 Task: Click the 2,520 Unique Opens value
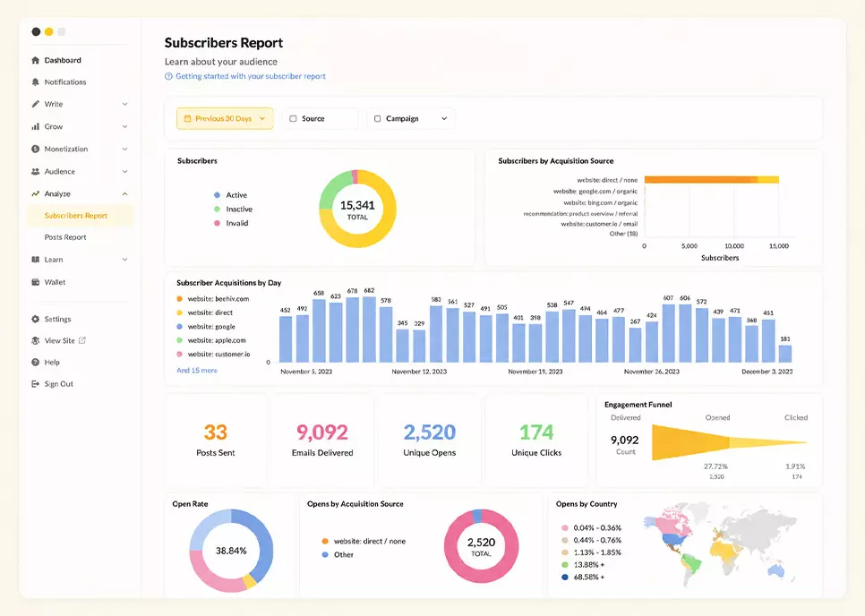point(429,432)
